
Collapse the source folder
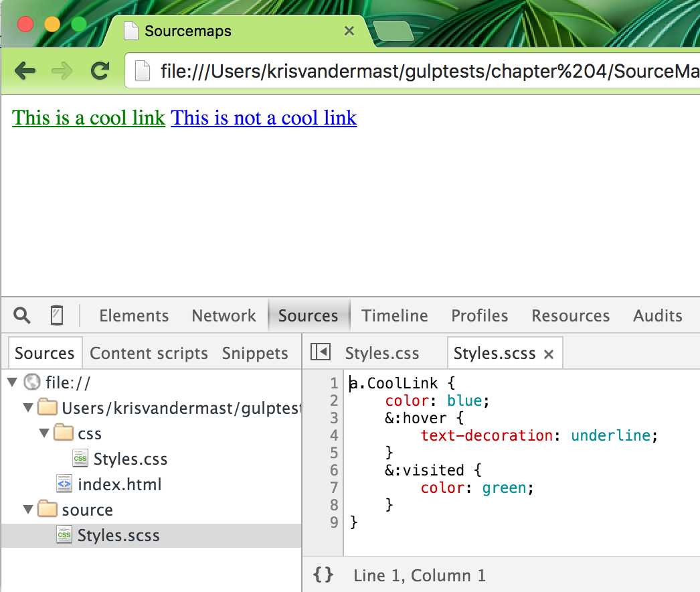[x=27, y=510]
